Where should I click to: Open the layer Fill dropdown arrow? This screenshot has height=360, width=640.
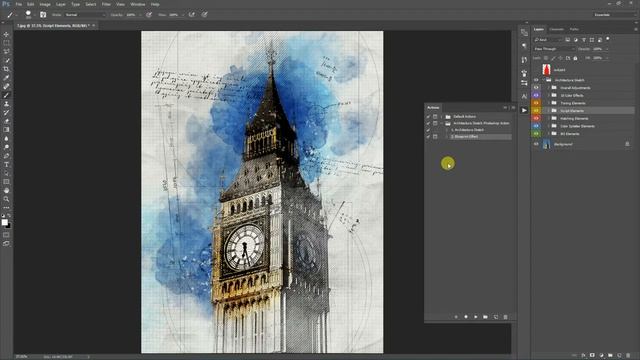(x=607, y=58)
